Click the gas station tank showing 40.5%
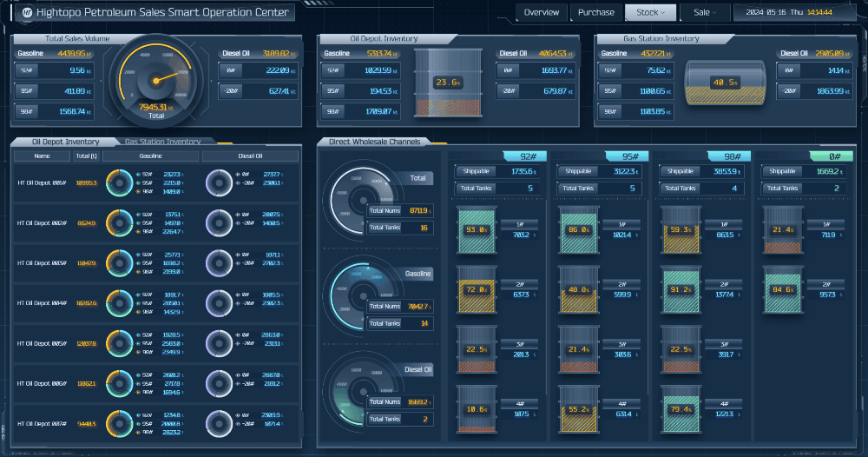868x457 pixels. pyautogui.click(x=725, y=83)
